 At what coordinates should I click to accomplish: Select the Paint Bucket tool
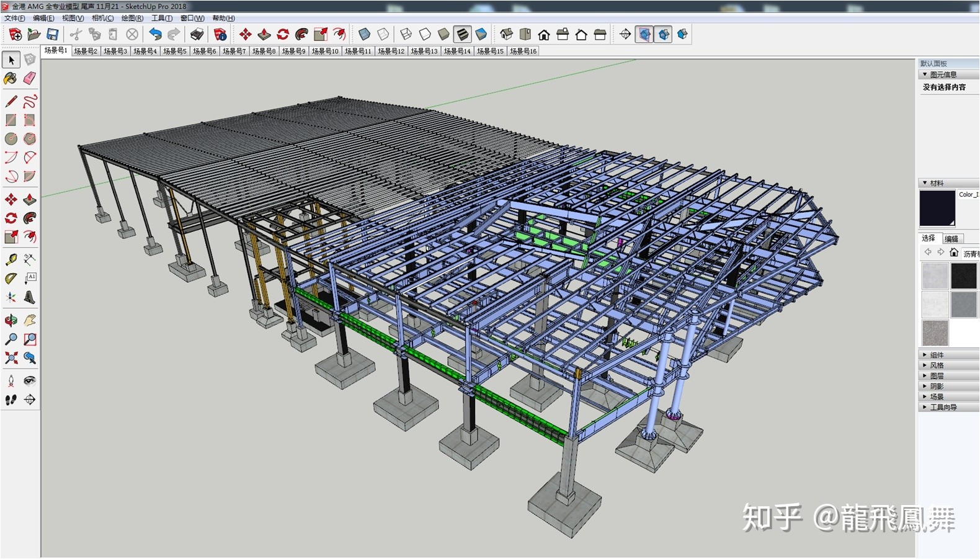tap(11, 78)
